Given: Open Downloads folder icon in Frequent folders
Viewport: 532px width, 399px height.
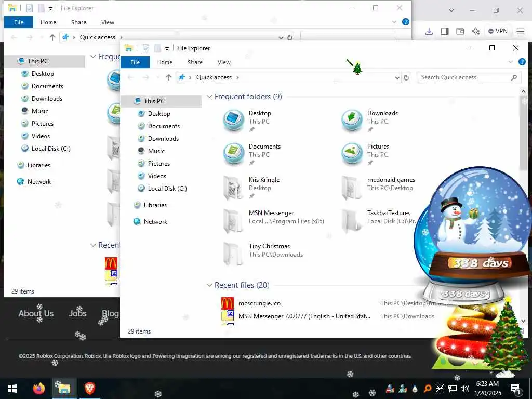Looking at the screenshot, I should pos(352,121).
